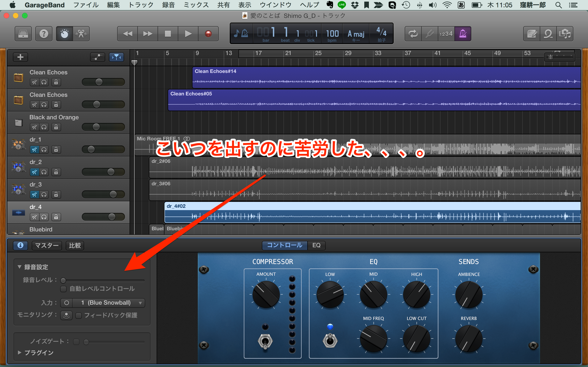Open the Library panel

(x=23, y=34)
